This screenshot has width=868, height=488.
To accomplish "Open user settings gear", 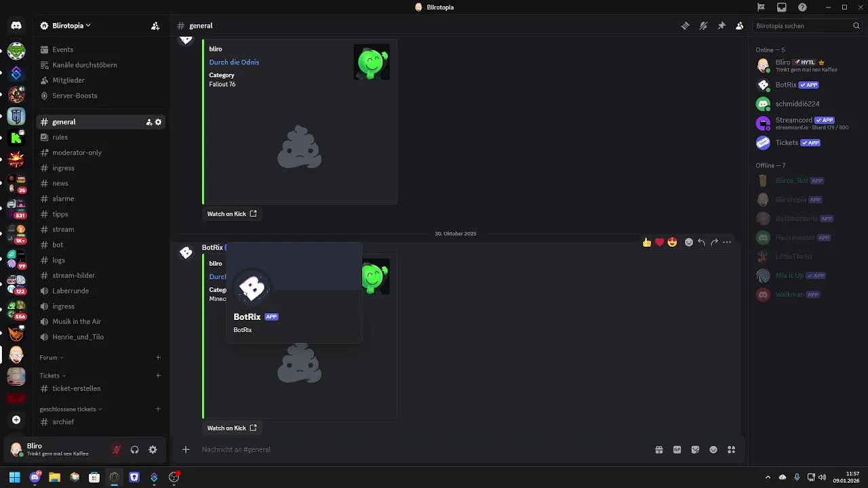I will tap(153, 449).
